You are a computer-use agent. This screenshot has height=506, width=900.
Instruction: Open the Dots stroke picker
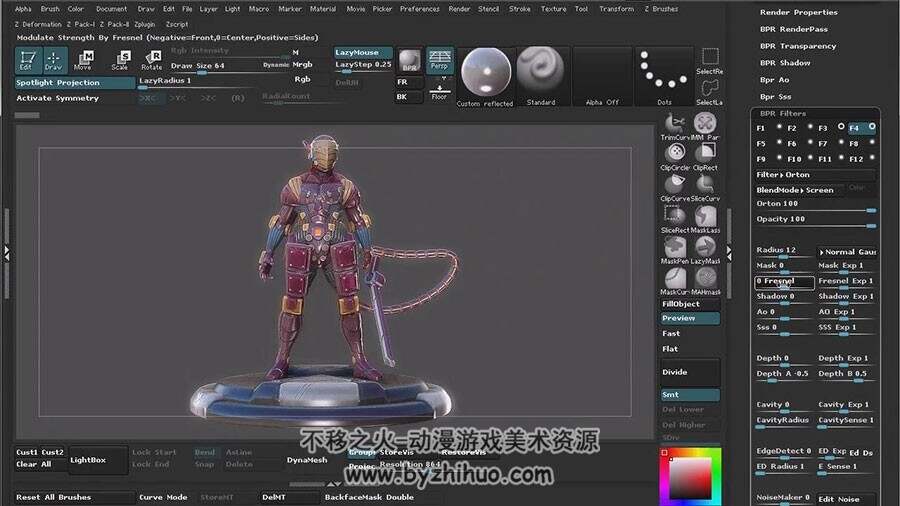pos(664,76)
